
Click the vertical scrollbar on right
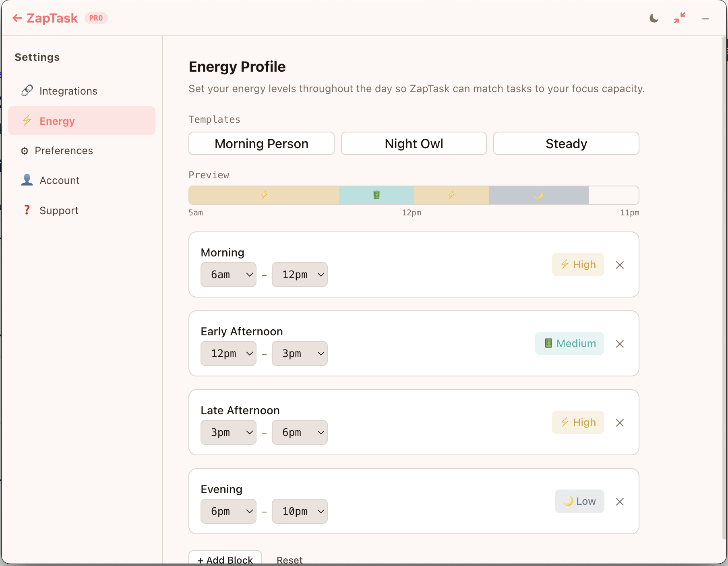724,288
